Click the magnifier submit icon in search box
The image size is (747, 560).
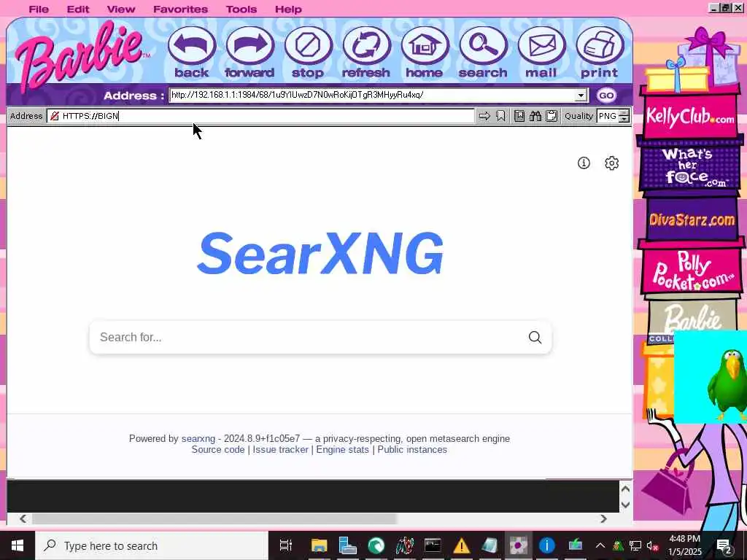535,337
